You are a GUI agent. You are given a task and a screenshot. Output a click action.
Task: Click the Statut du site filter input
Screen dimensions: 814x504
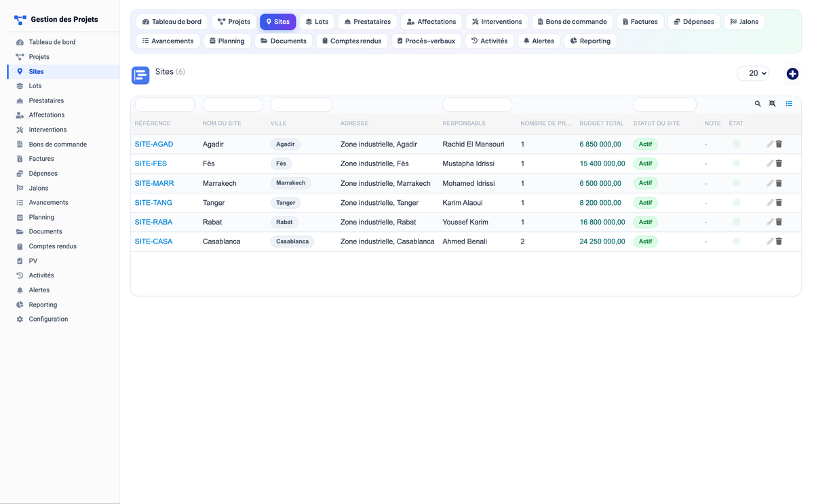tap(665, 104)
